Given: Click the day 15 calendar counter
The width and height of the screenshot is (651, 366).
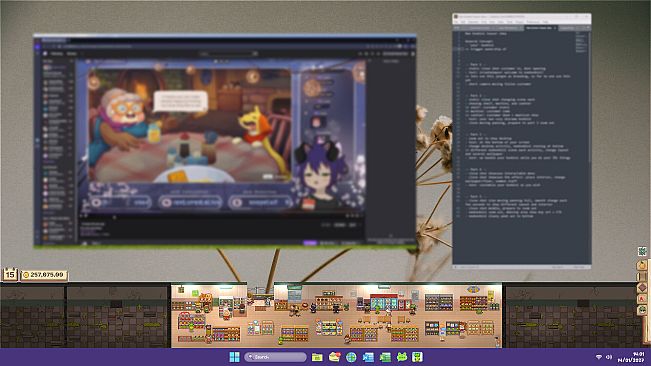Looking at the screenshot, I should (x=10, y=274).
